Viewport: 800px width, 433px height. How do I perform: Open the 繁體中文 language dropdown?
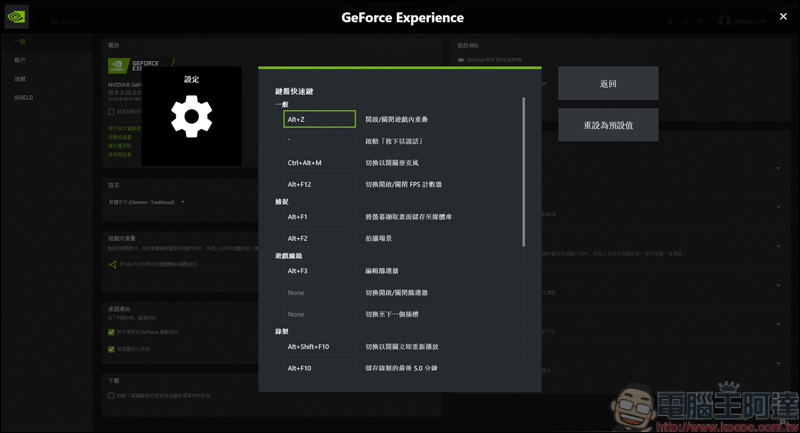tap(146, 202)
